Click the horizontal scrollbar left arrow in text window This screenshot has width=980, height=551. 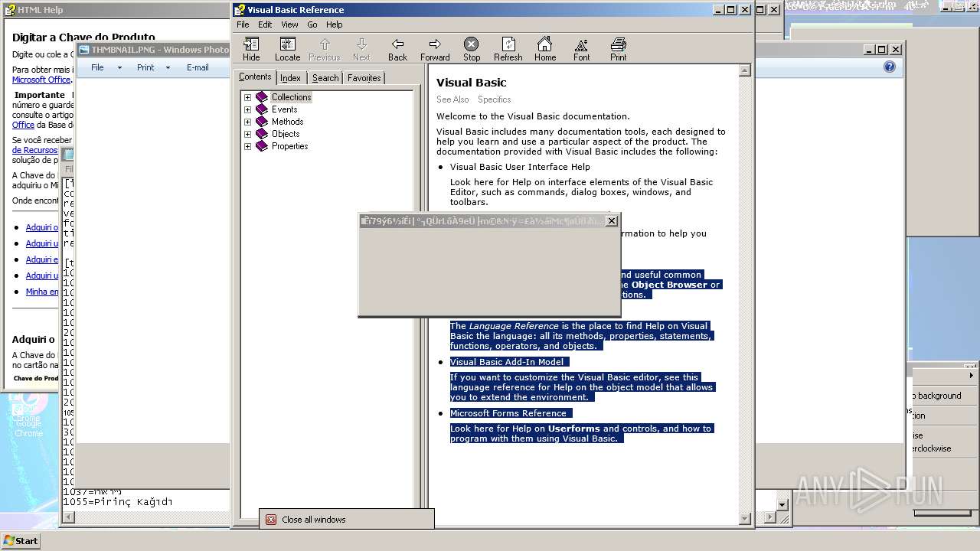[68, 517]
